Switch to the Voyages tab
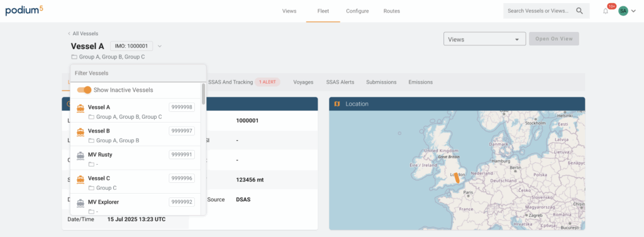Screen dimensions: 644x237 tap(303, 82)
